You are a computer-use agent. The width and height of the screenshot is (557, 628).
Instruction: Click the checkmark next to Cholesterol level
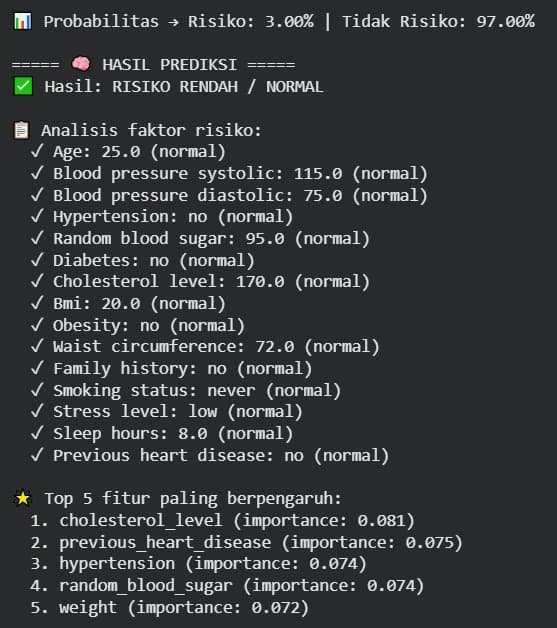click(37, 281)
